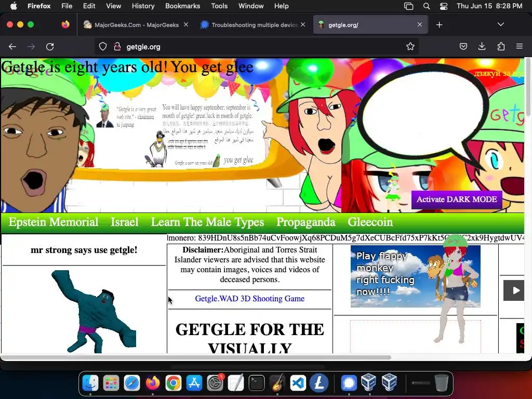Open the Help menu

point(281,6)
